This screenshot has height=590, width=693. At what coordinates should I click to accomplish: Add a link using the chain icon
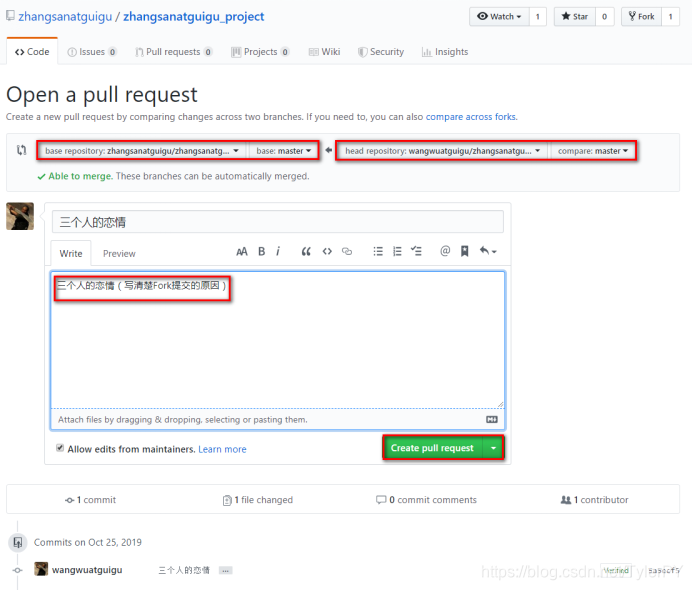click(x=347, y=252)
